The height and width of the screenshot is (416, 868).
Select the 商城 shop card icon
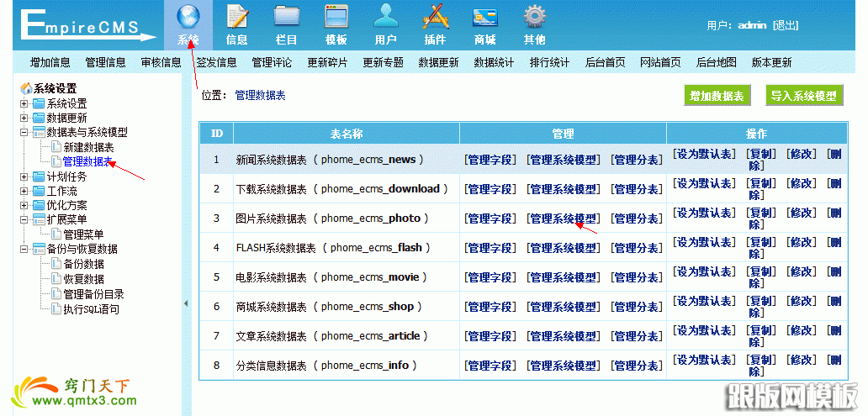click(x=484, y=18)
